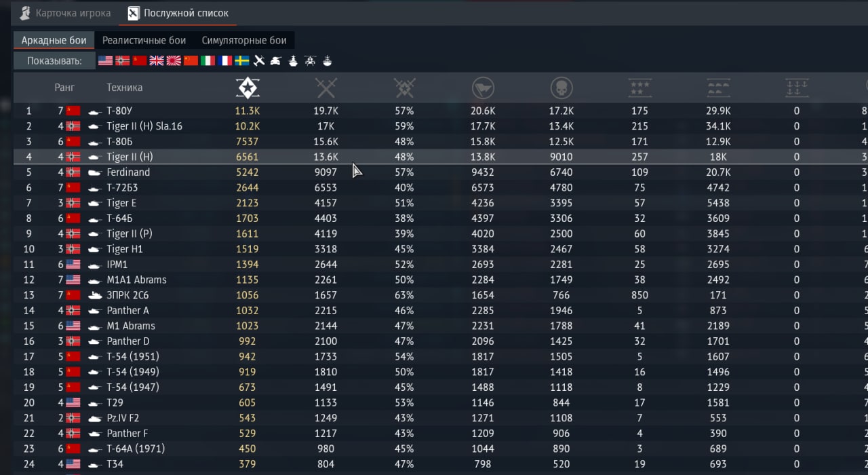
Task: Select the Tiger H1 vehicle row
Action: (441, 249)
